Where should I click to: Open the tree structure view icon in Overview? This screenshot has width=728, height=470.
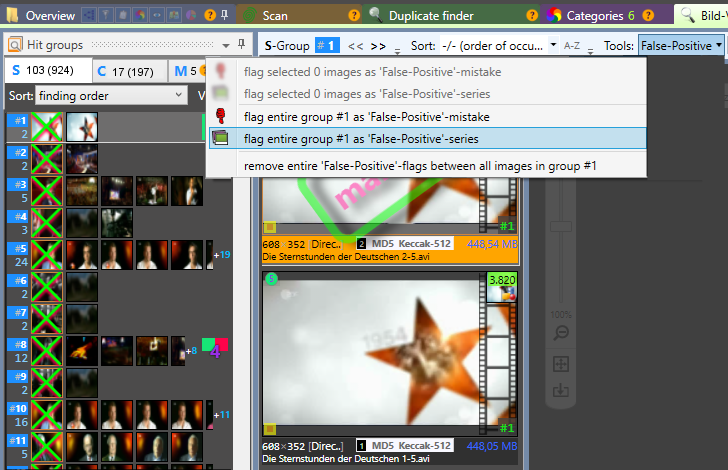point(89,15)
